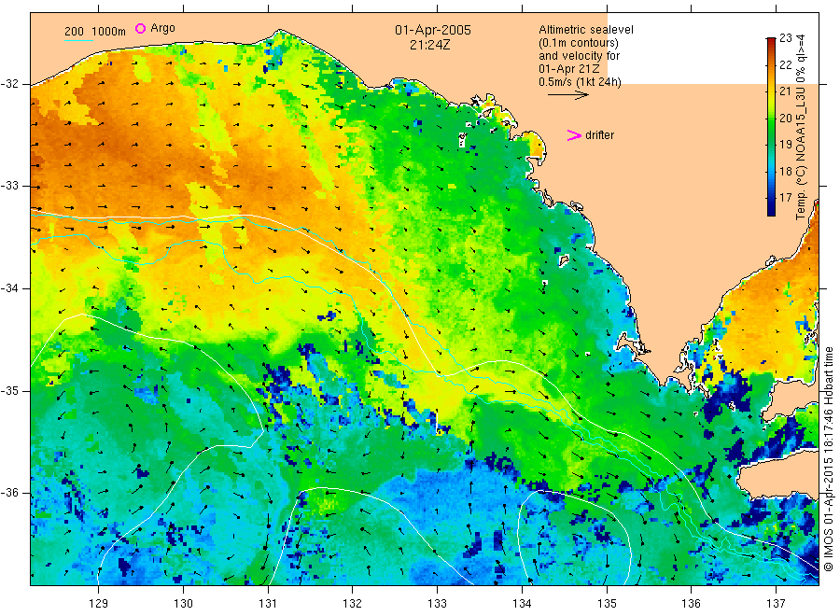Click the 'and velocity for' caption line
The width and height of the screenshot is (840, 616).
pyautogui.click(x=579, y=56)
